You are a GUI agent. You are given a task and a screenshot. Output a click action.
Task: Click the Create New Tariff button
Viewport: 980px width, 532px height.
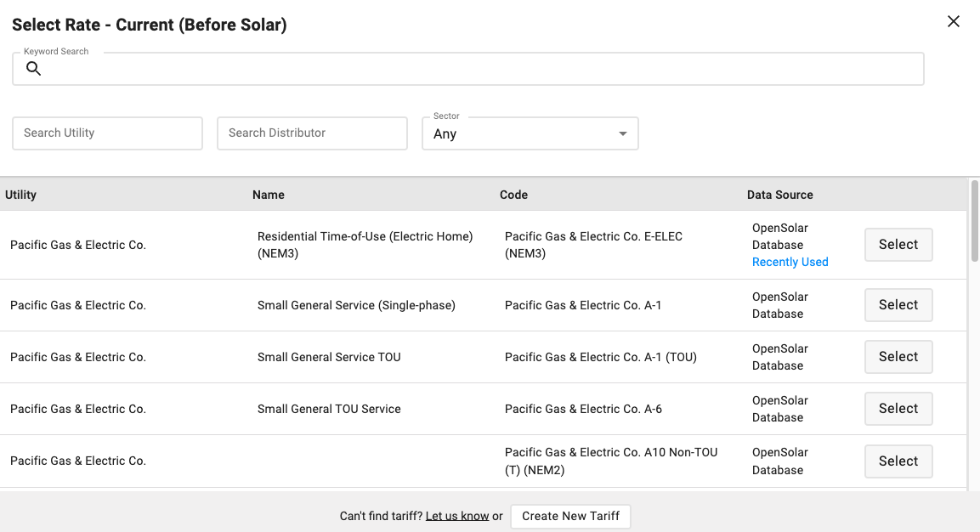pyautogui.click(x=570, y=517)
